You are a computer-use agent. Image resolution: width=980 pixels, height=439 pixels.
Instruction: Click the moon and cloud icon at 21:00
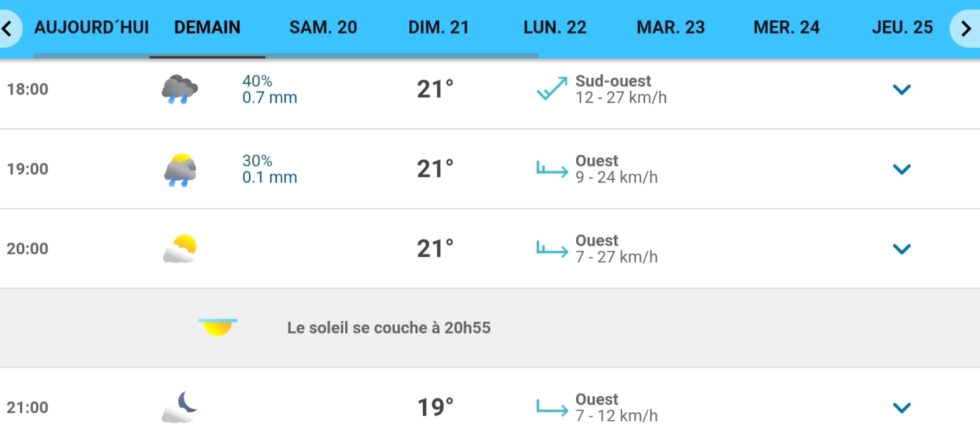pos(180,407)
